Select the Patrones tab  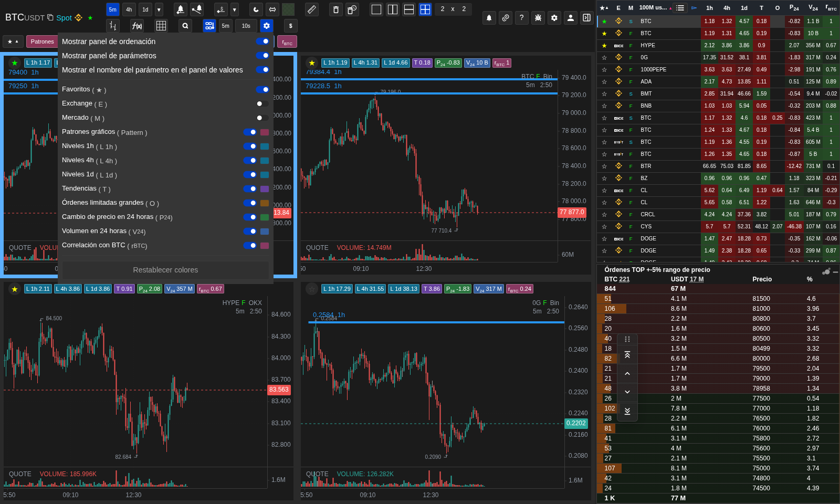pos(42,41)
